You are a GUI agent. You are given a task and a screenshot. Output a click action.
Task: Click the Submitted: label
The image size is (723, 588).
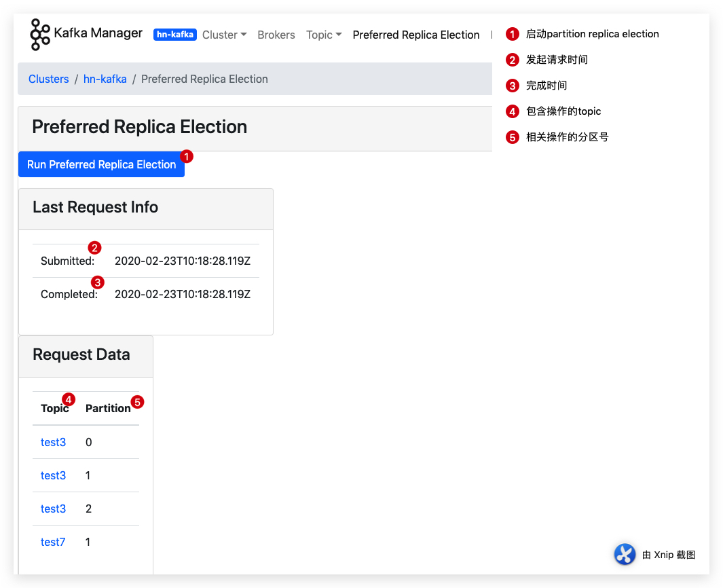point(67,261)
